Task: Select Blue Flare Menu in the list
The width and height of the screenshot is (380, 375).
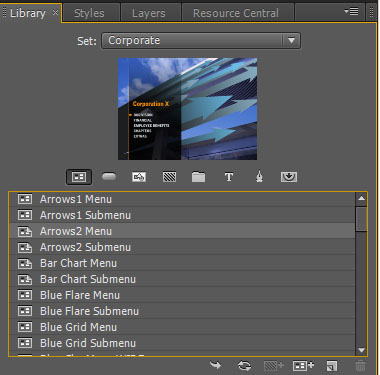Action: [182, 295]
